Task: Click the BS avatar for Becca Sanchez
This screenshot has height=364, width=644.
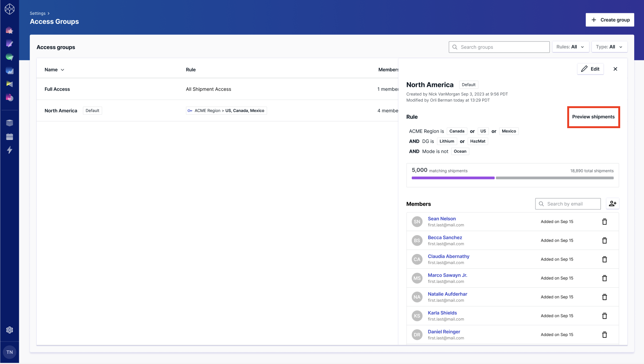Action: tap(417, 240)
